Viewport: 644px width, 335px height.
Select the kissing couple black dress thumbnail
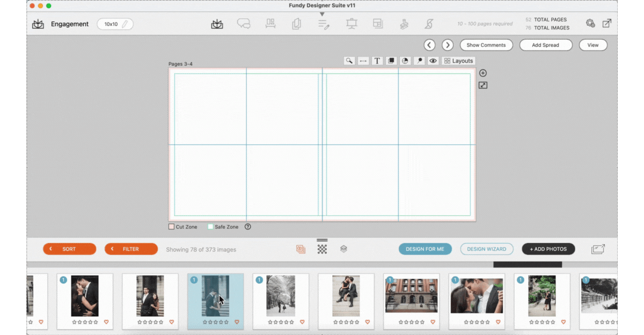coord(85,296)
